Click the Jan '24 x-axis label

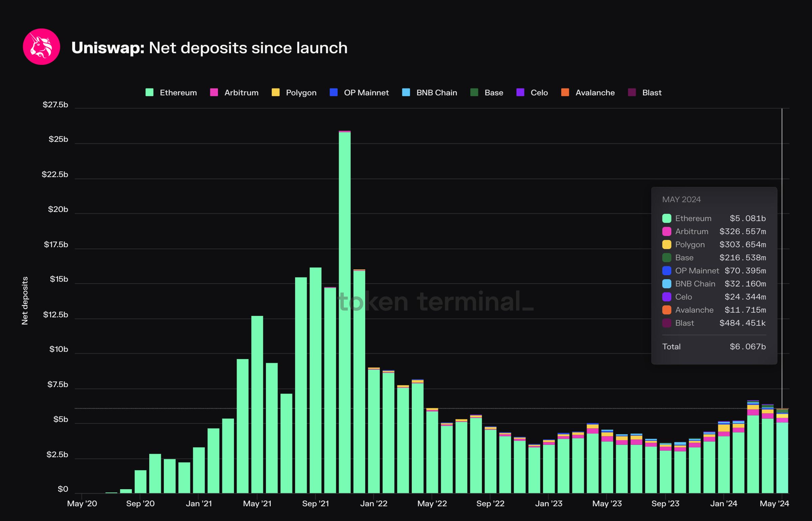point(723,503)
